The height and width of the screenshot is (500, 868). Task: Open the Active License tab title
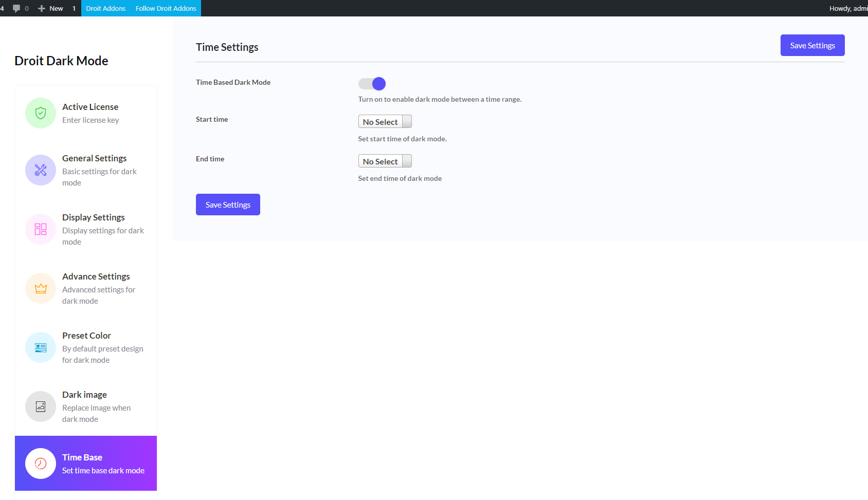91,107
